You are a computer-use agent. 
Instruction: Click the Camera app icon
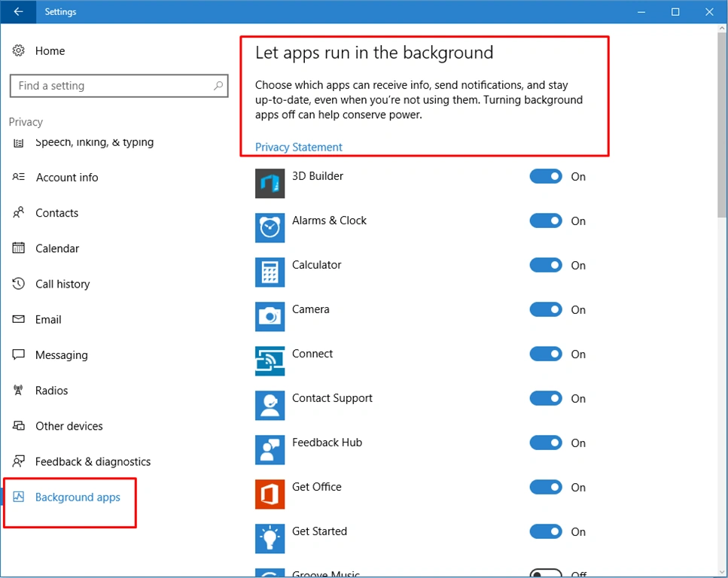270,317
